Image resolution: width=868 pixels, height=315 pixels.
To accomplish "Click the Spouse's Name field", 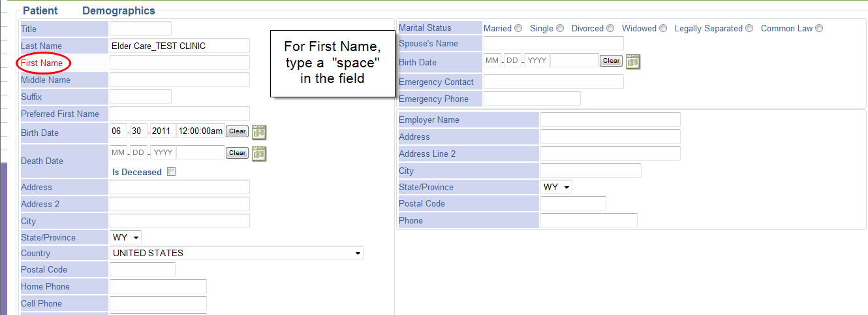I will pyautogui.click(x=553, y=43).
